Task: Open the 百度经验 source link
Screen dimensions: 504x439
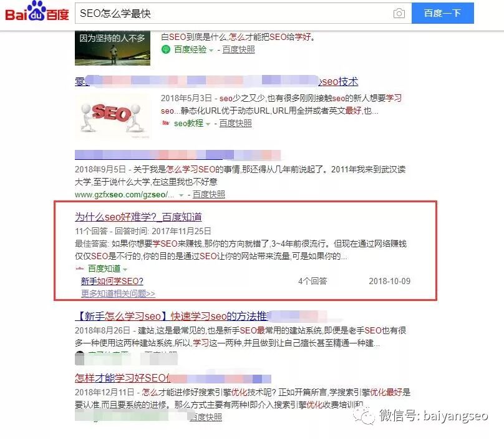Action: click(x=190, y=49)
